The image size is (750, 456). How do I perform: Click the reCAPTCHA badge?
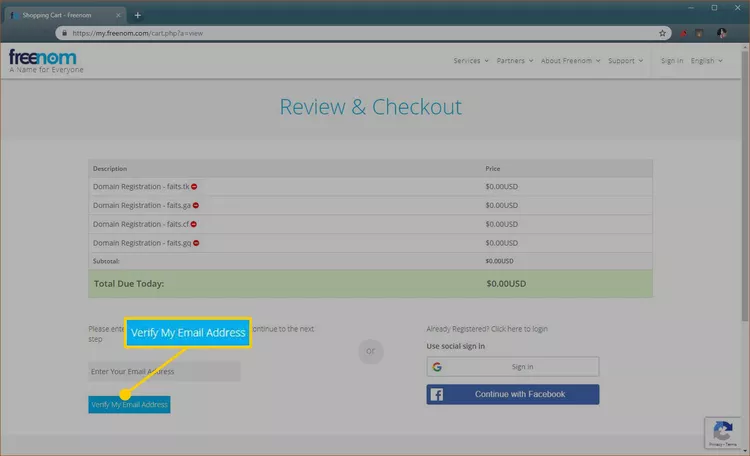click(720, 431)
